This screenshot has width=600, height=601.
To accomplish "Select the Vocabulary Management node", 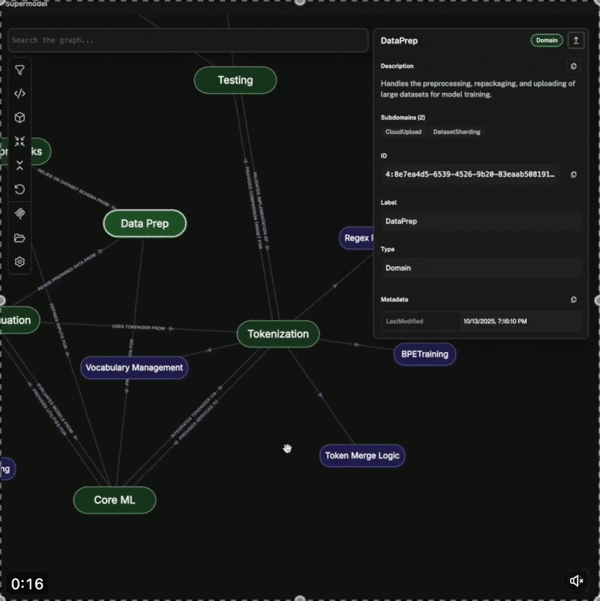I will click(x=134, y=367).
